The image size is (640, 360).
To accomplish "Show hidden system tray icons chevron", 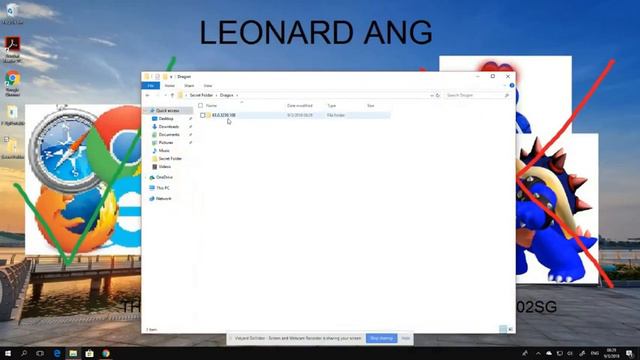I will click(x=538, y=353).
